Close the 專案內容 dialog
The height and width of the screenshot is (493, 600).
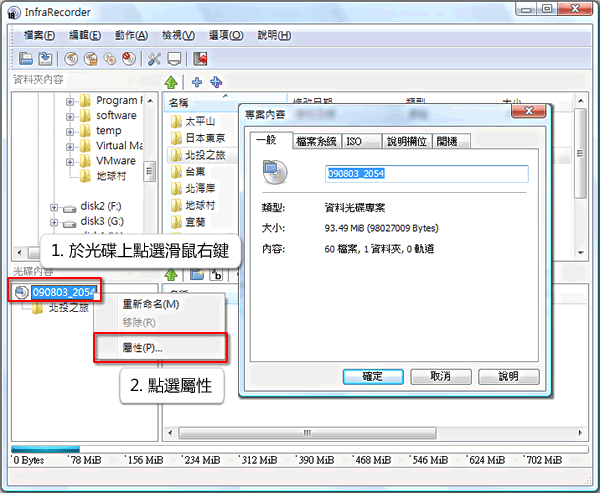point(528,111)
